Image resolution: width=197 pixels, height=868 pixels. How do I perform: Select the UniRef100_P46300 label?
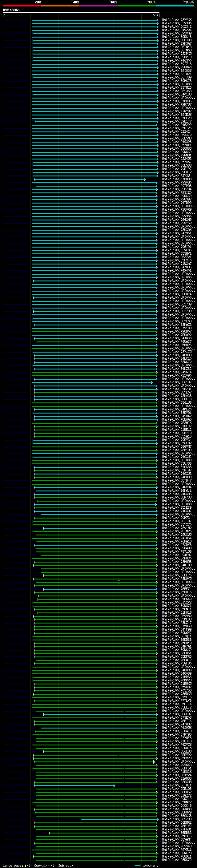tap(176, 60)
